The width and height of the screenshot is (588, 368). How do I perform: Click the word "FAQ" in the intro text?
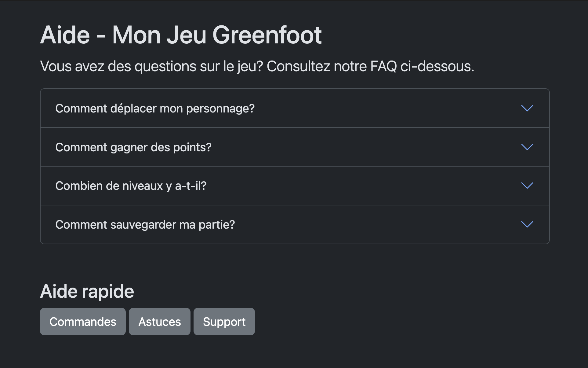pyautogui.click(x=383, y=66)
